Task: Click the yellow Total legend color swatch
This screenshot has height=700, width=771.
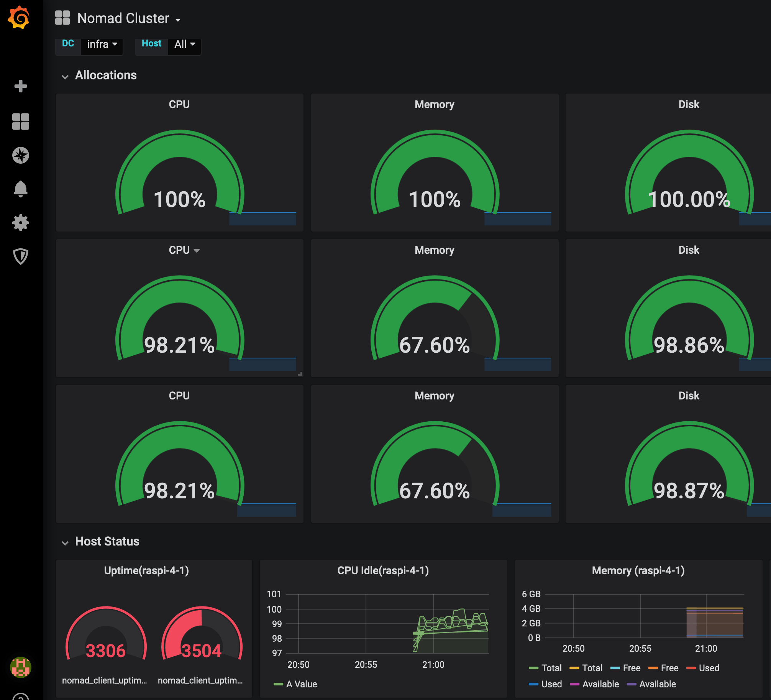Action: tap(574, 668)
